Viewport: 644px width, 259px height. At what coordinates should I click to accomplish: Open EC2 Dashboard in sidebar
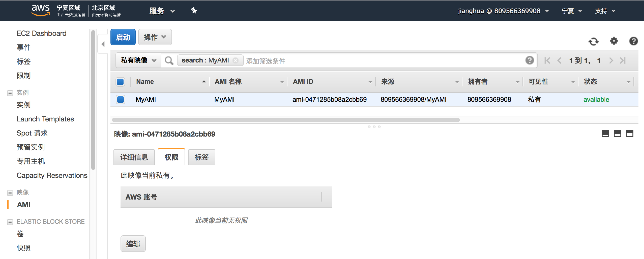[42, 33]
